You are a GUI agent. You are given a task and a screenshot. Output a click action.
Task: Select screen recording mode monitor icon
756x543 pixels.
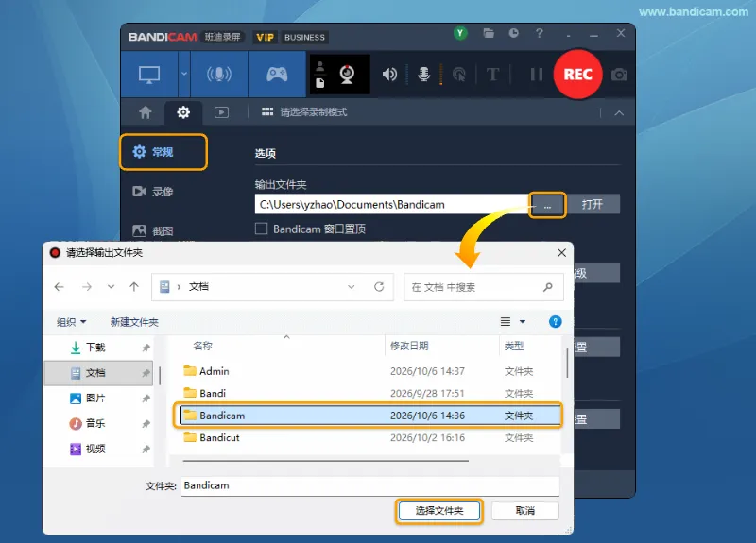coord(149,75)
